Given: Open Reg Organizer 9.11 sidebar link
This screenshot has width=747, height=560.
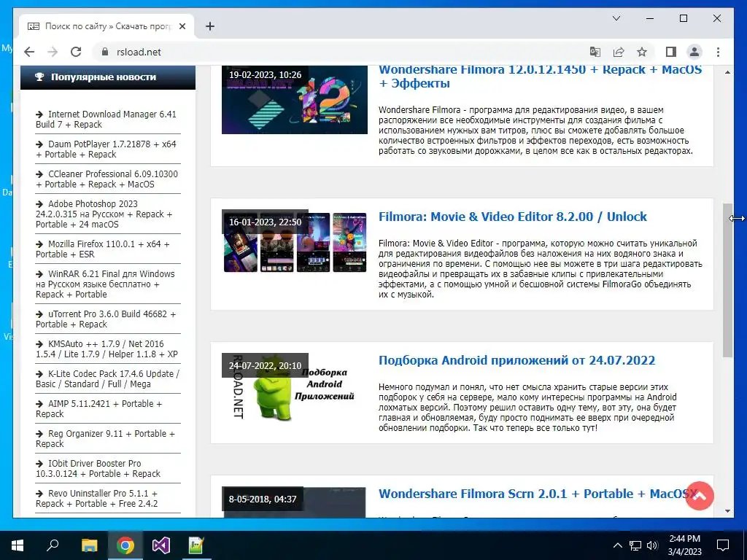Looking at the screenshot, I should click(x=105, y=438).
